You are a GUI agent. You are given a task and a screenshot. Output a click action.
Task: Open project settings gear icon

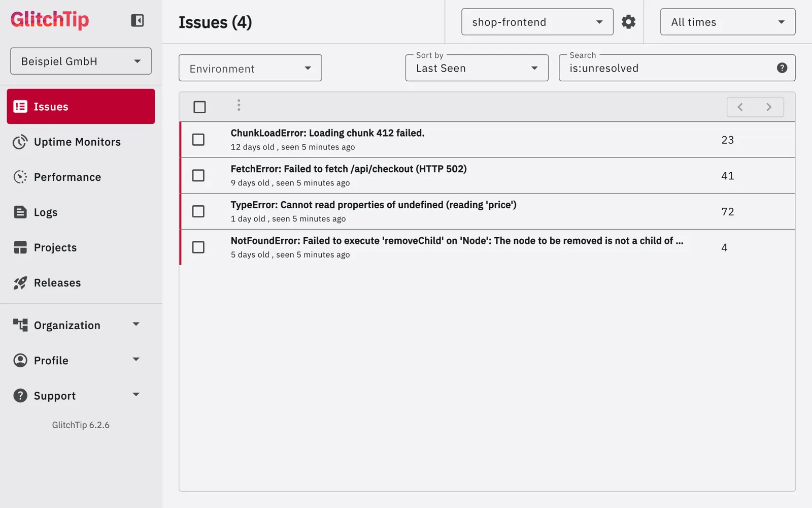coord(628,22)
